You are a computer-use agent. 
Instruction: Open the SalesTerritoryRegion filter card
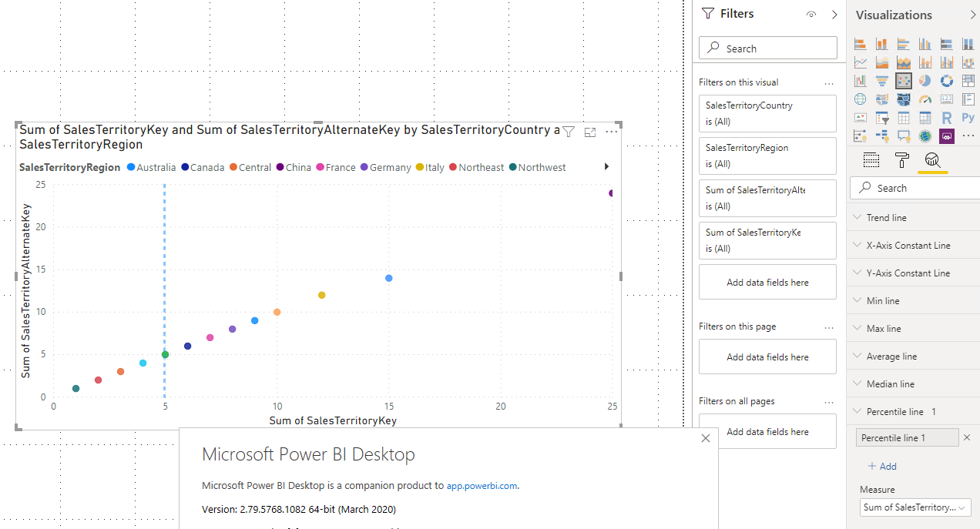767,156
